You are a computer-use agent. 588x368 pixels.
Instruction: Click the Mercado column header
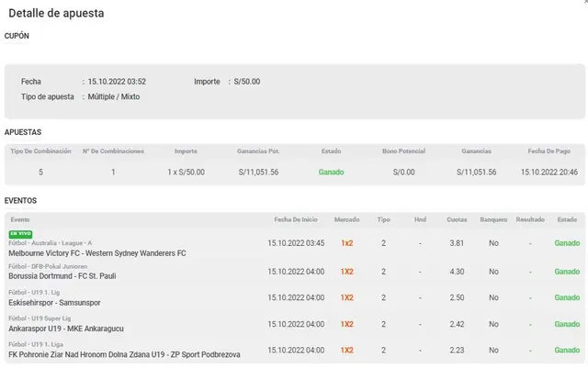[x=346, y=219]
